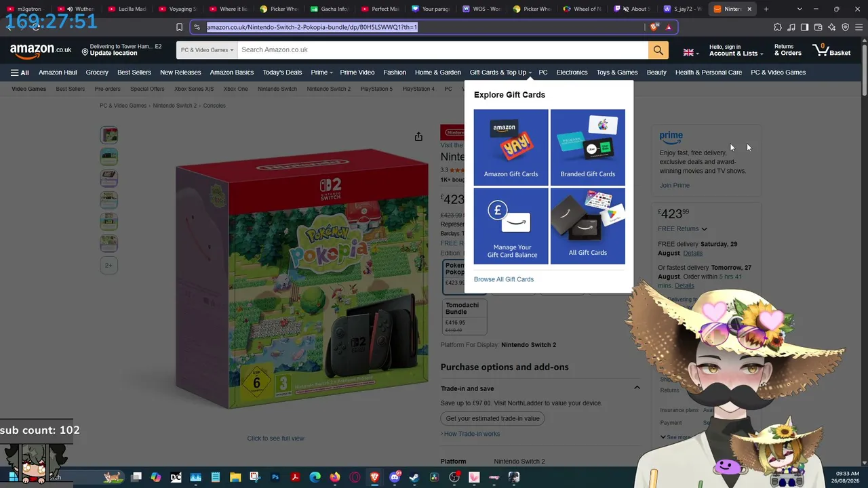Viewport: 868px width, 488px height.
Task: Expand Account & Lists menu
Action: click(736, 50)
